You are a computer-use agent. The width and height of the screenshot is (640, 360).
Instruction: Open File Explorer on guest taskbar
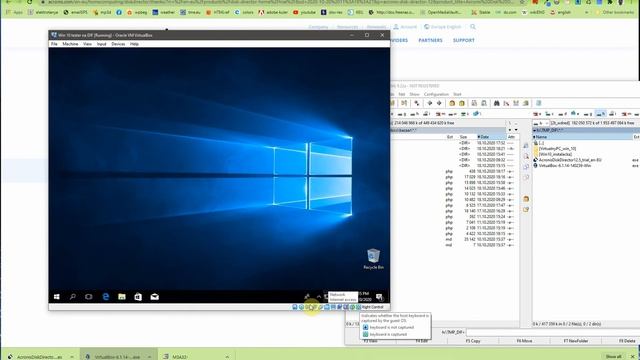[x=122, y=297]
